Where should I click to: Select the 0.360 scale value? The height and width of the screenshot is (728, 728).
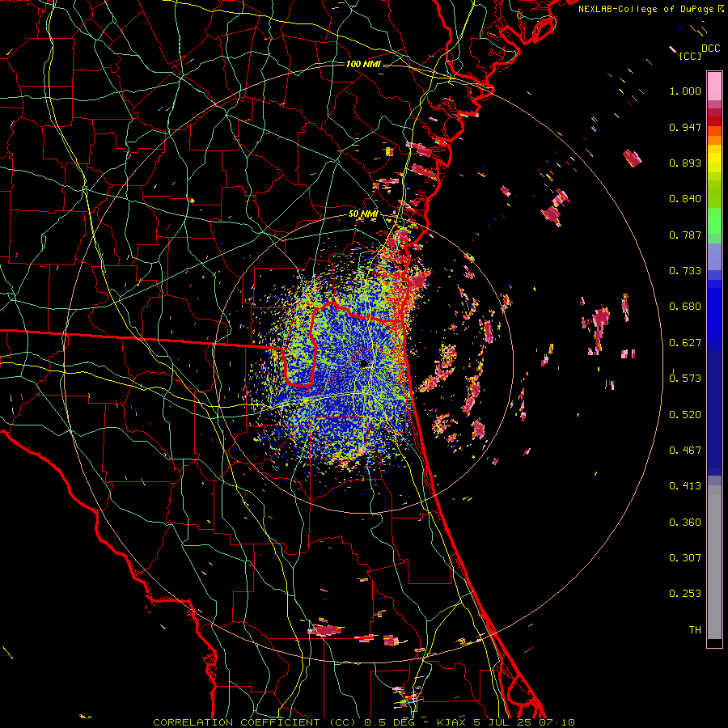pos(685,523)
